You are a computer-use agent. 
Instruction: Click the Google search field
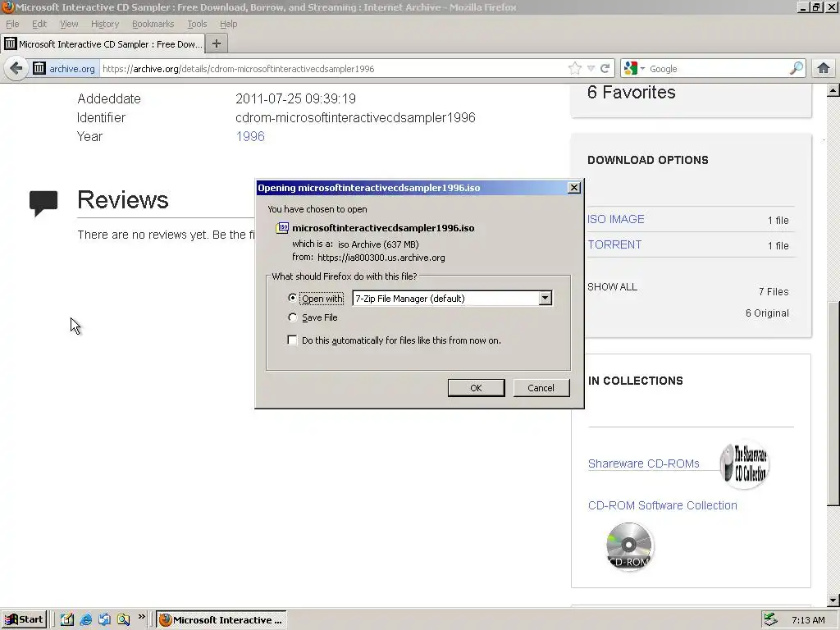(718, 69)
